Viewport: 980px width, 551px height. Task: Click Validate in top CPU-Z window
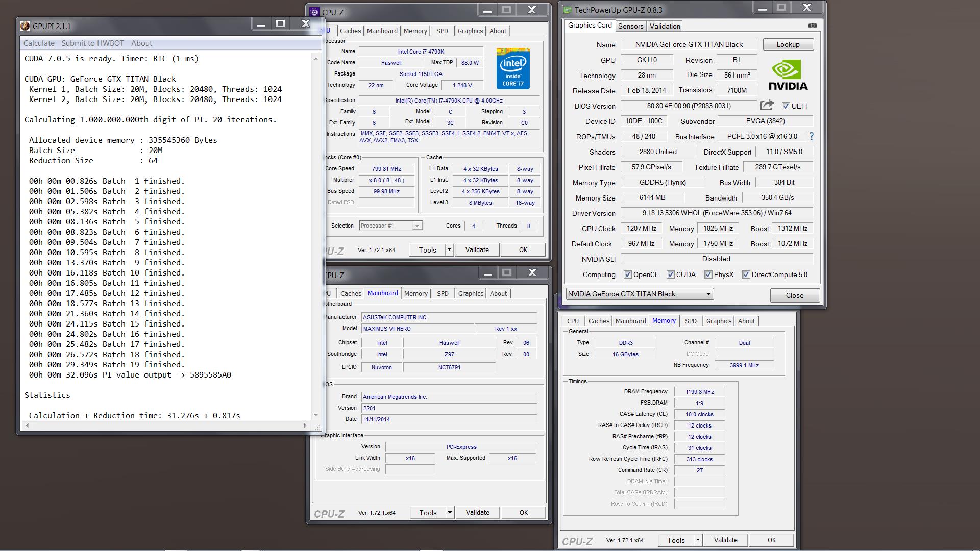coord(477,249)
